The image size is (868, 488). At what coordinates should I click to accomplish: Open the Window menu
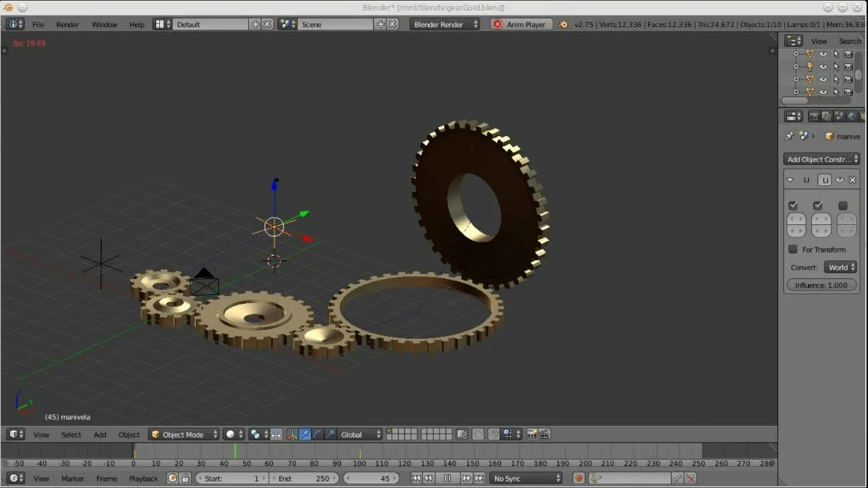point(104,24)
